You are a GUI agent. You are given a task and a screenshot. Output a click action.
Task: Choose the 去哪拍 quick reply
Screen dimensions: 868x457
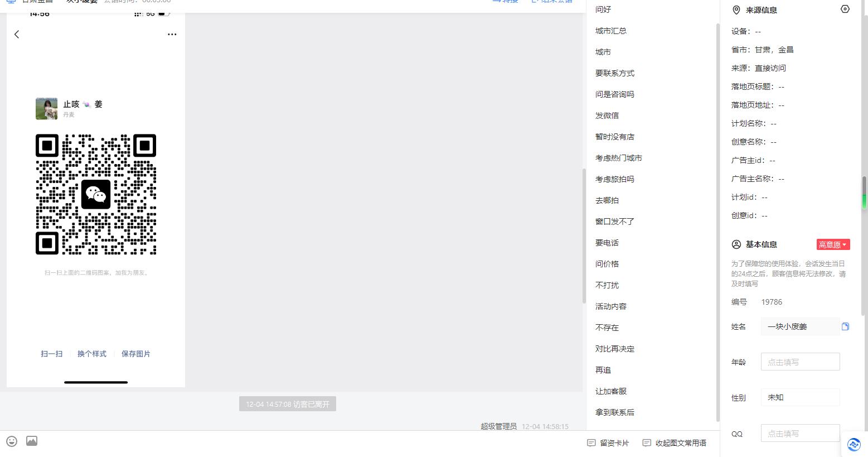(607, 200)
